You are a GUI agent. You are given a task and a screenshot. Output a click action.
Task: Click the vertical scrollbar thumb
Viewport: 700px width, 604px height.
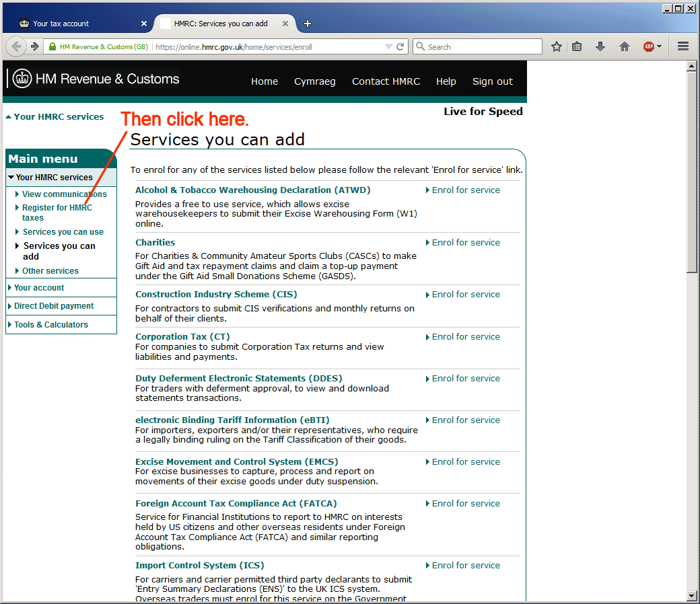(x=691, y=172)
